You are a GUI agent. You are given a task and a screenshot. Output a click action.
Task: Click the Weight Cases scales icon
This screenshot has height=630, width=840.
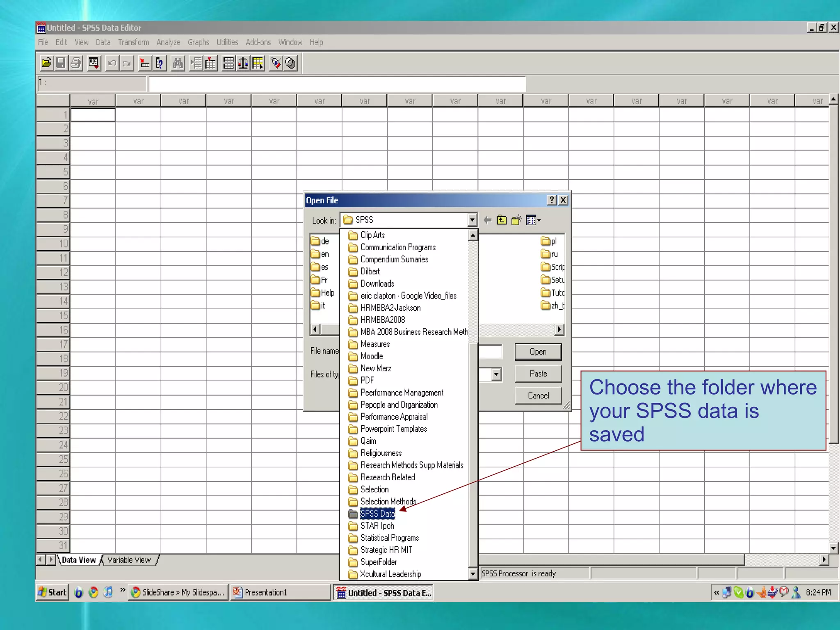[x=243, y=63]
